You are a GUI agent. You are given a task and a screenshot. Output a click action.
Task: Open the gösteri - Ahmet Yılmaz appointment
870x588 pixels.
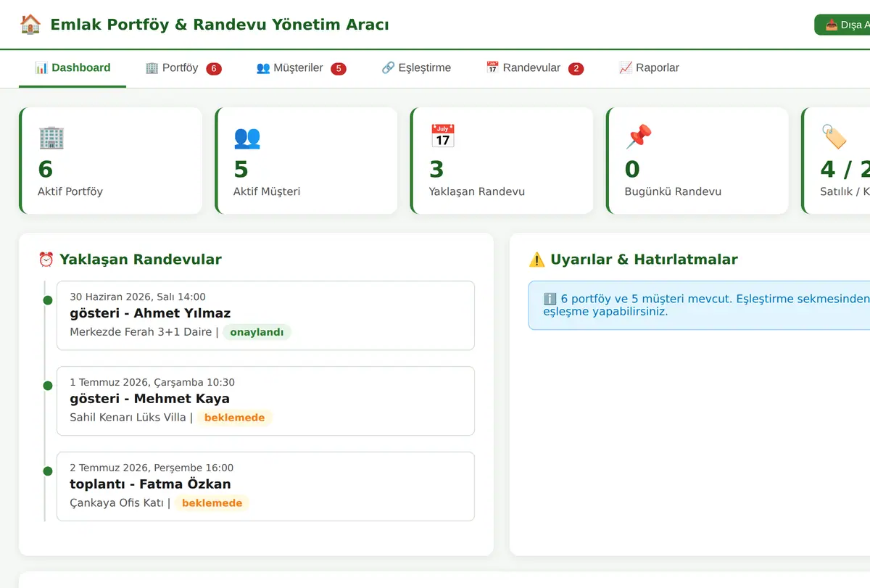click(265, 315)
